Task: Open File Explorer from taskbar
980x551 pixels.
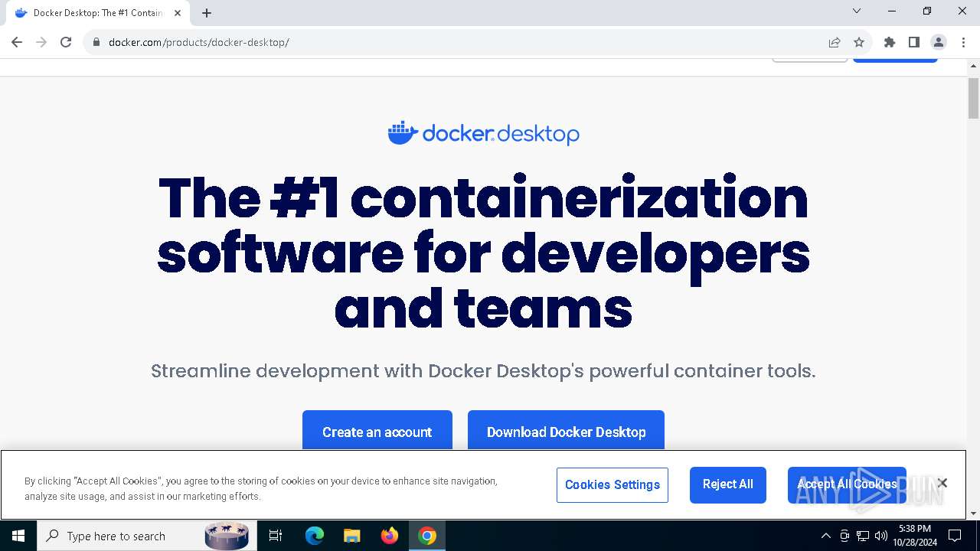Action: (x=351, y=536)
